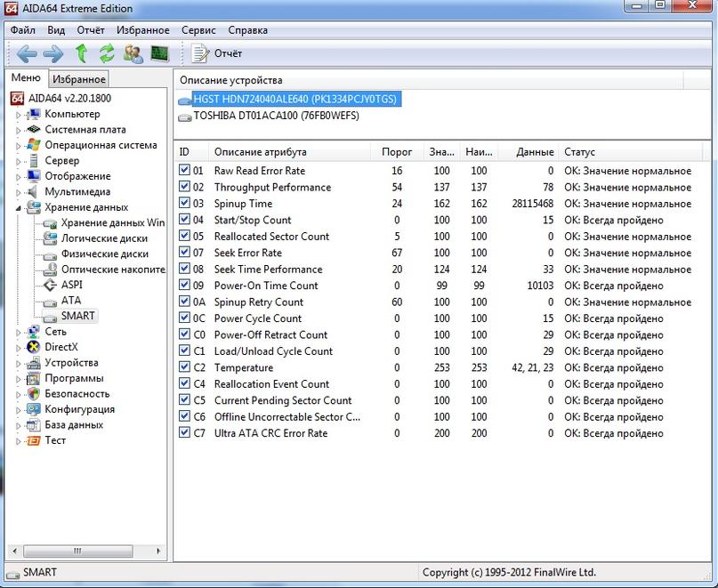
Task: Expand the Отображение tree node
Action: [19, 177]
